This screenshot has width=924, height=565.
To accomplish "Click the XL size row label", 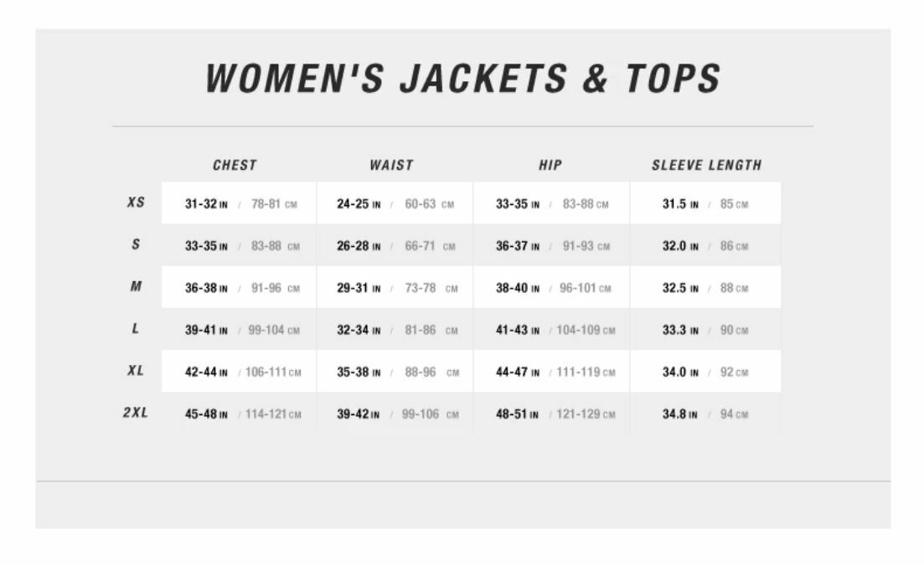I will [x=136, y=371].
